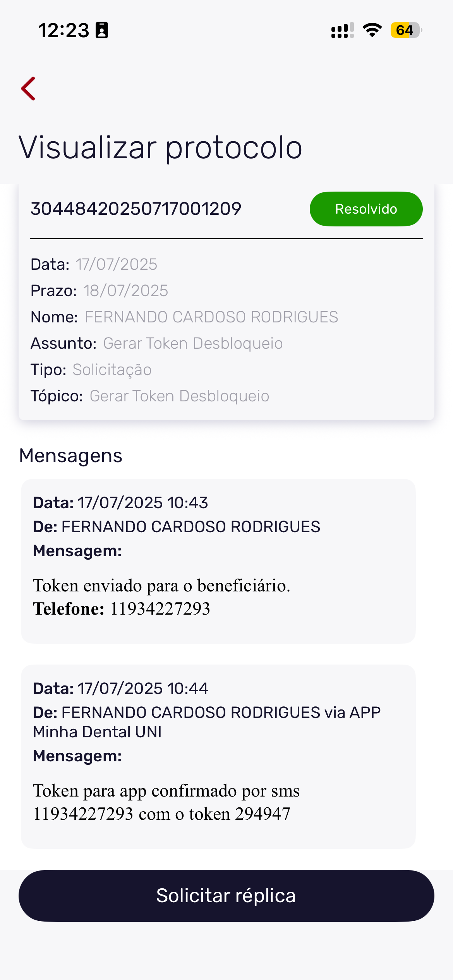Tap the Mensagens section heading
The image size is (453, 980).
click(x=71, y=456)
